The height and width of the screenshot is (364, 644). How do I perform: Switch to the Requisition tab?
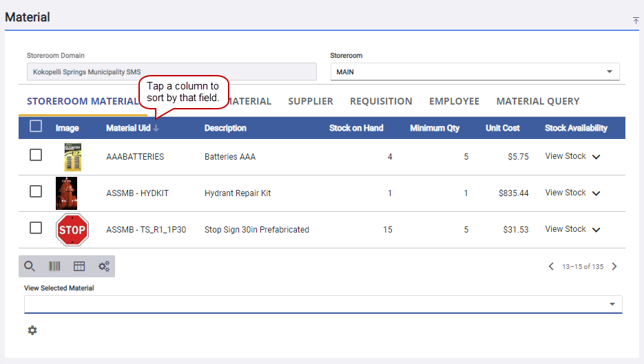coord(381,101)
